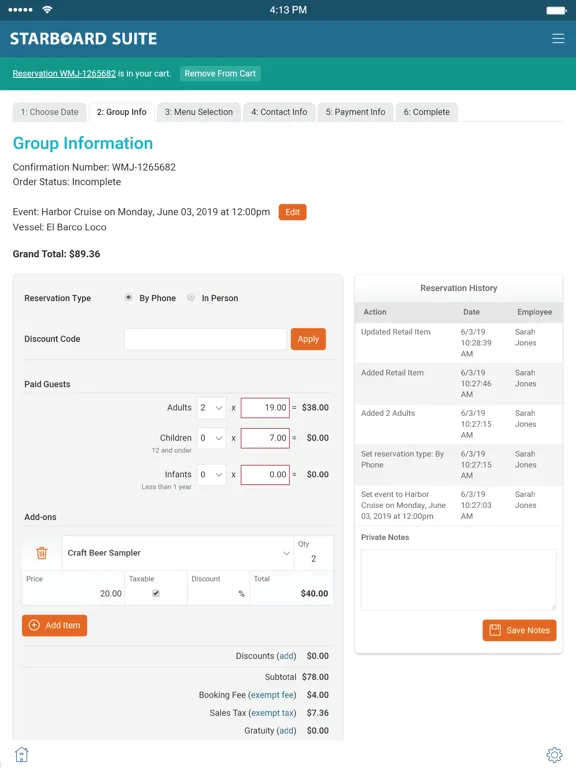576x768 pixels.
Task: Edit the add-on Qty field
Action: 313,553
